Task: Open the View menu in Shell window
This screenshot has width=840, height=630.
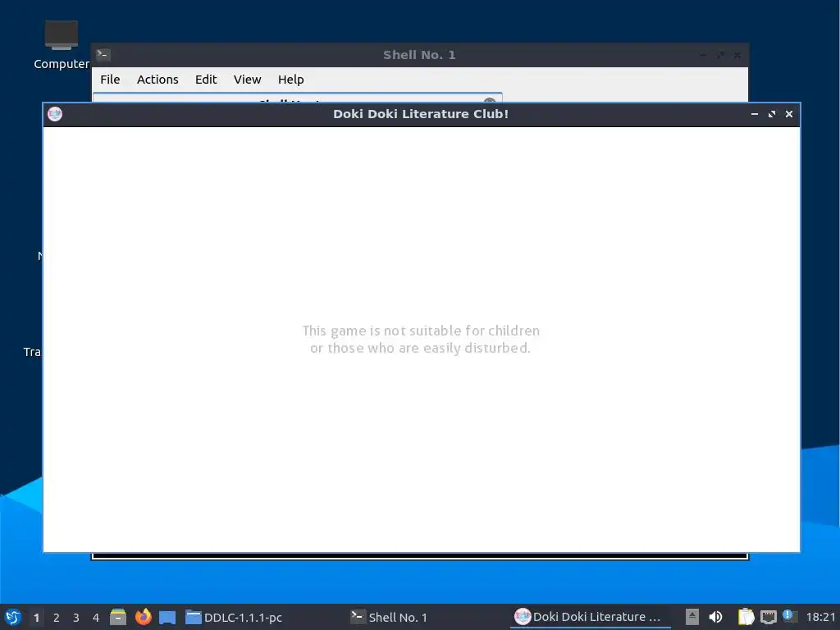Action: click(247, 80)
